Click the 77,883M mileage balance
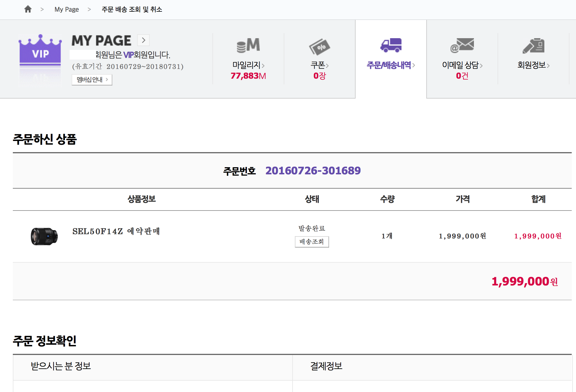Viewport: 576px width, 392px height. 248,76
